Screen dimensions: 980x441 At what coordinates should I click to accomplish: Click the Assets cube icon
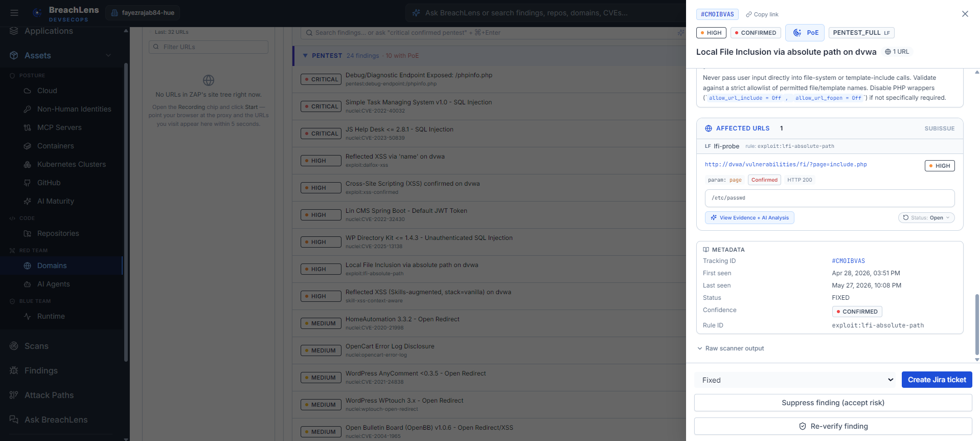click(14, 55)
